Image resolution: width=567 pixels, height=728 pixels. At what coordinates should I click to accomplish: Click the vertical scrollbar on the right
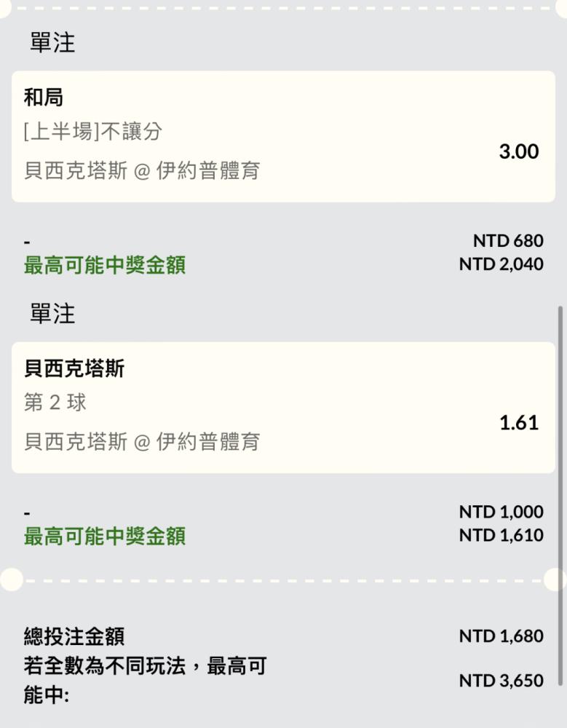tap(560, 495)
